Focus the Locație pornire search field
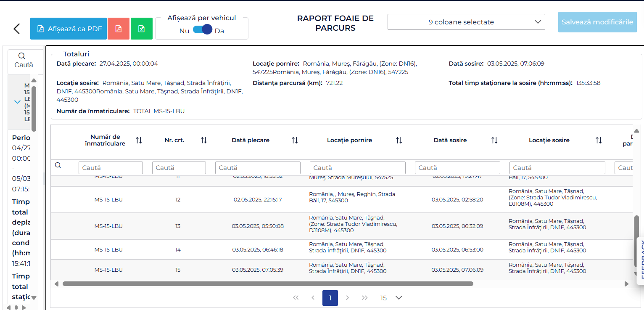 358,167
